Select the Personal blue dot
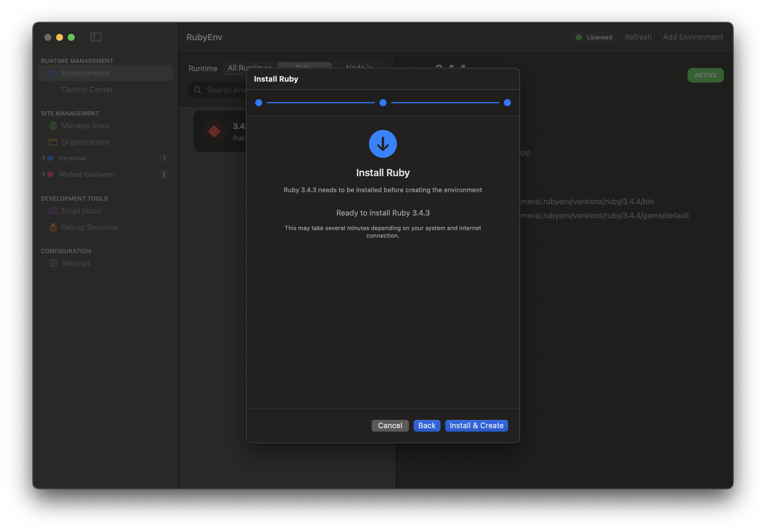Viewport: 766px width, 532px height. click(x=51, y=158)
